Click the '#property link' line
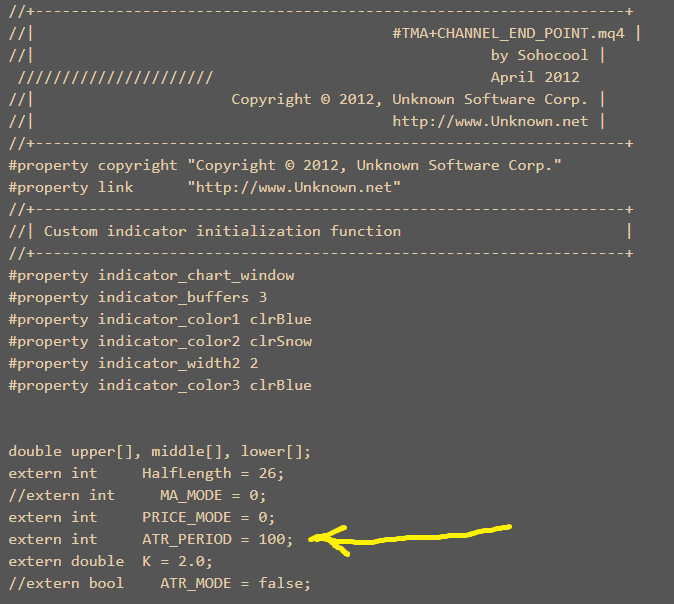Image resolution: width=674 pixels, height=604 pixels. 205,187
